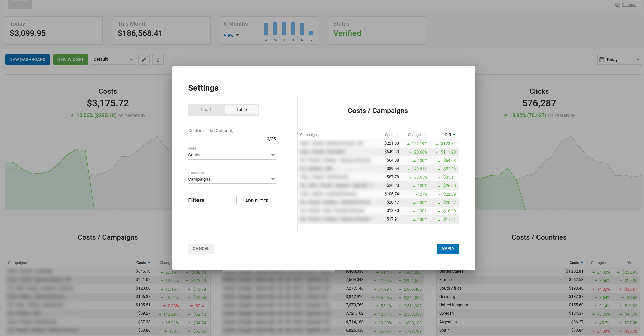Click the View link under 6 Months
This screenshot has height=336, width=644.
click(228, 35)
